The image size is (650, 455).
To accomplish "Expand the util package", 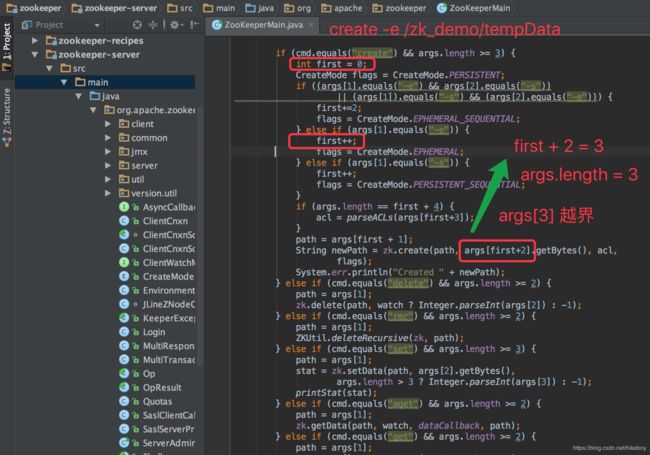I will coord(108,179).
